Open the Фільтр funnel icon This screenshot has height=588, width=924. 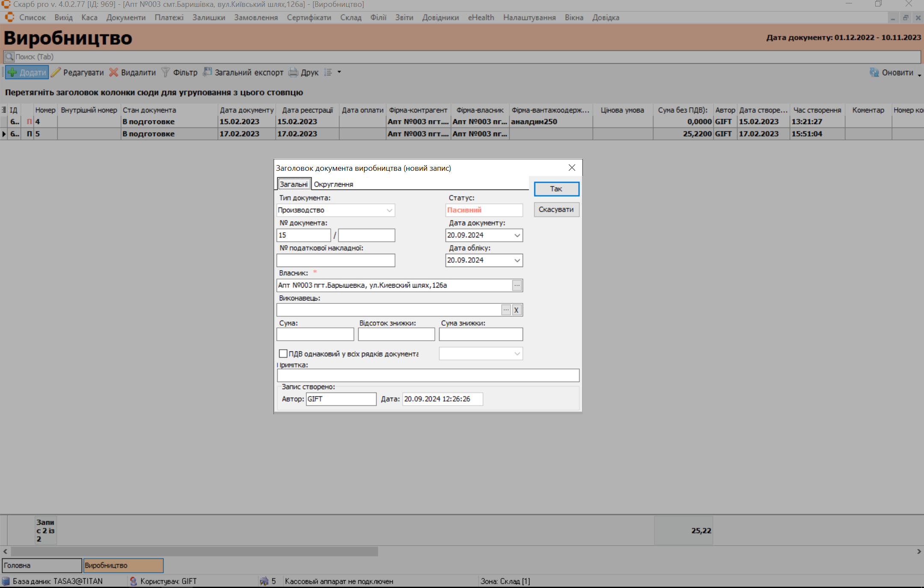[166, 72]
